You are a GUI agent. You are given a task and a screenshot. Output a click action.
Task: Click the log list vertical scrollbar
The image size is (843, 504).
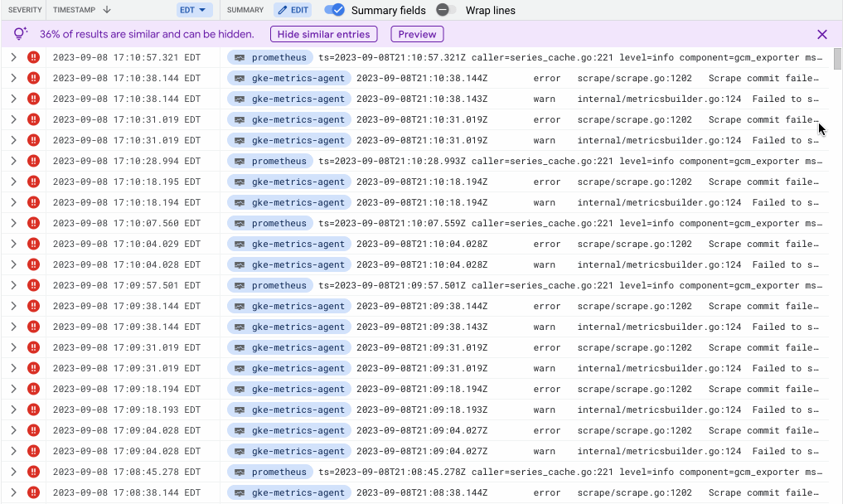coord(837,58)
